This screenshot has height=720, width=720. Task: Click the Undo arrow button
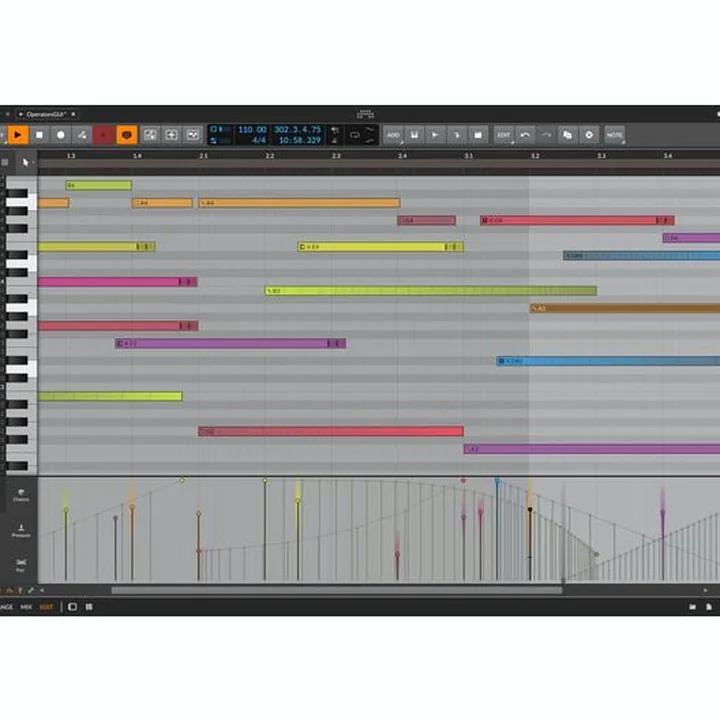coord(525,135)
